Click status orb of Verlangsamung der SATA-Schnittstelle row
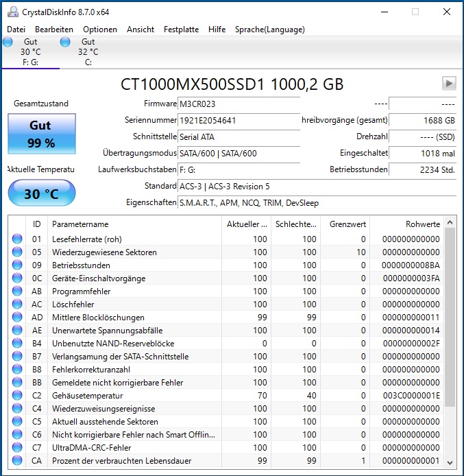This screenshot has height=476, width=464. coord(17,356)
